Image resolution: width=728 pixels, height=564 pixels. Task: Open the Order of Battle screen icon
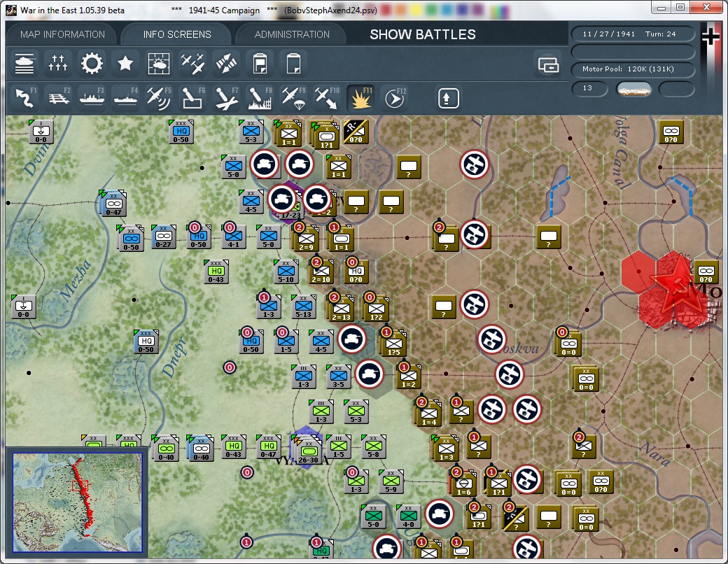point(24,64)
